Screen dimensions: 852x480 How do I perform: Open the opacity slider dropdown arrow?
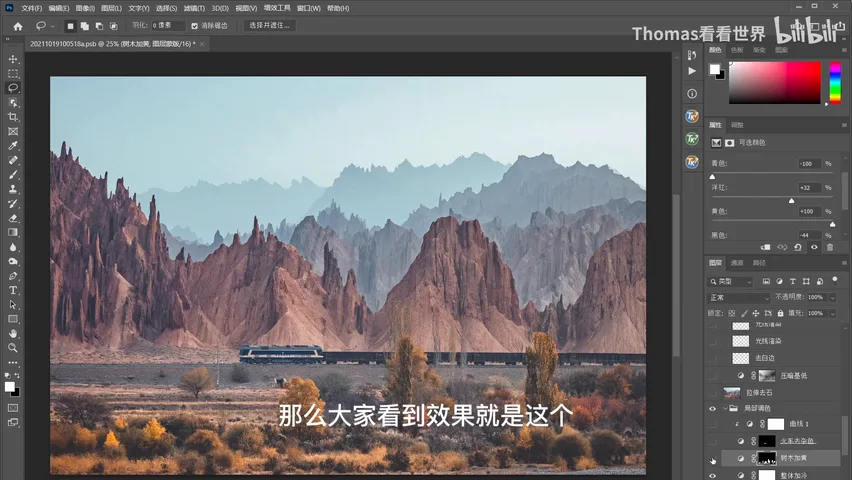832,298
